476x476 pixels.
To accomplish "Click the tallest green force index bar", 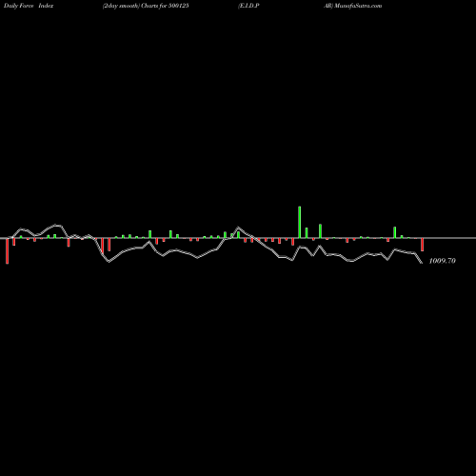I will [x=300, y=222].
